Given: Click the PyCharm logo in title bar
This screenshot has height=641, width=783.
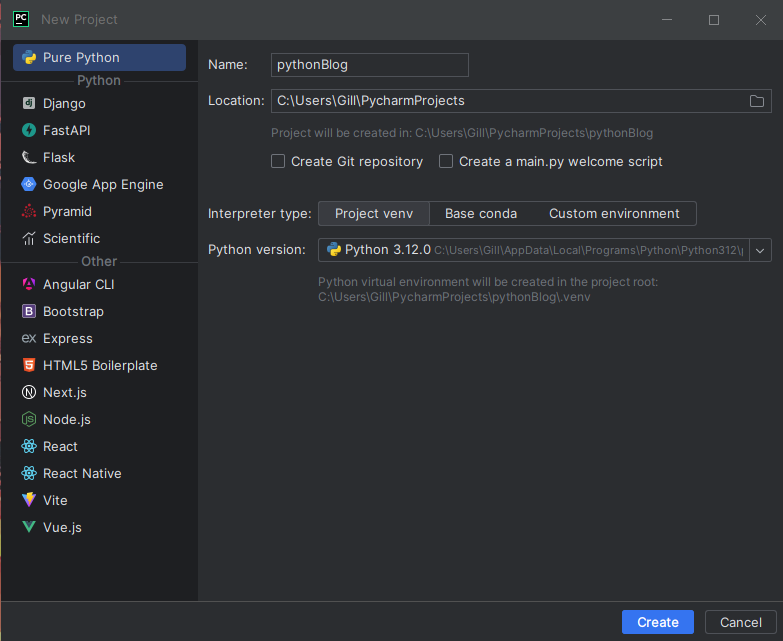Looking at the screenshot, I should [x=21, y=19].
